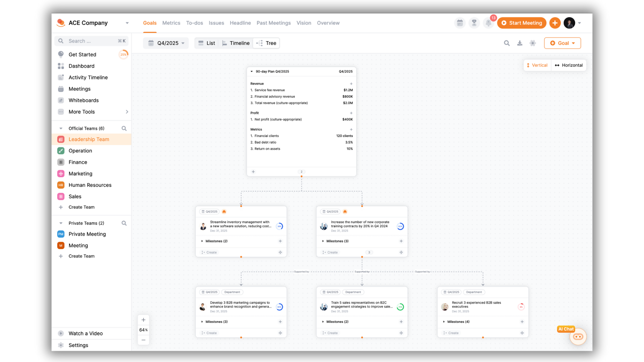Screen dimensions: 644x362
Task: Go to the Past Meetings tab
Action: tap(273, 23)
